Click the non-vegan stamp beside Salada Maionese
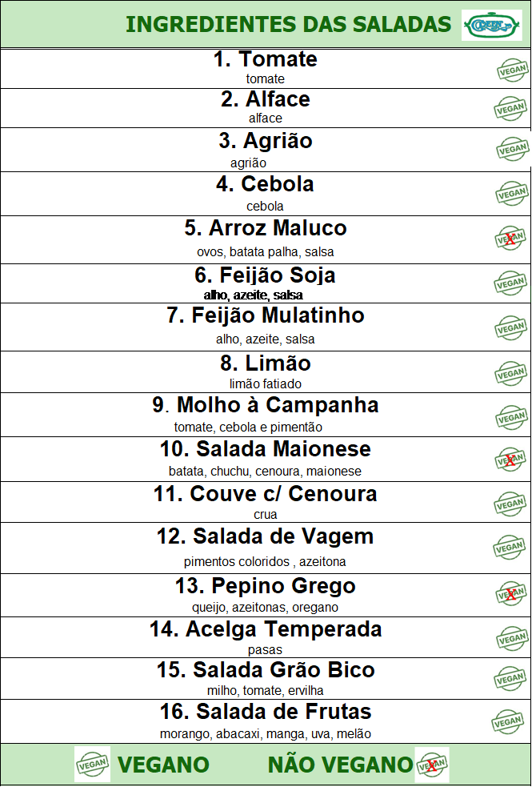 click(510, 460)
